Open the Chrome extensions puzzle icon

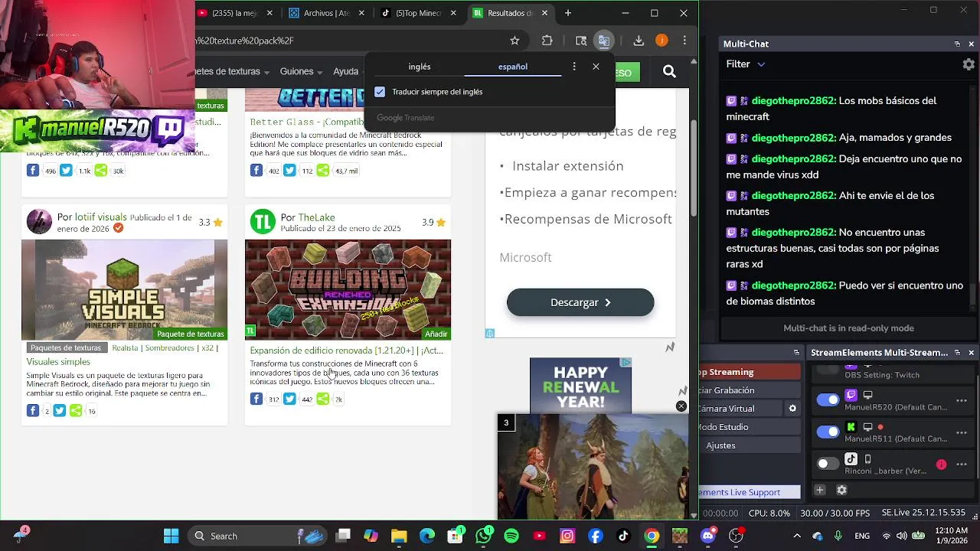(547, 41)
